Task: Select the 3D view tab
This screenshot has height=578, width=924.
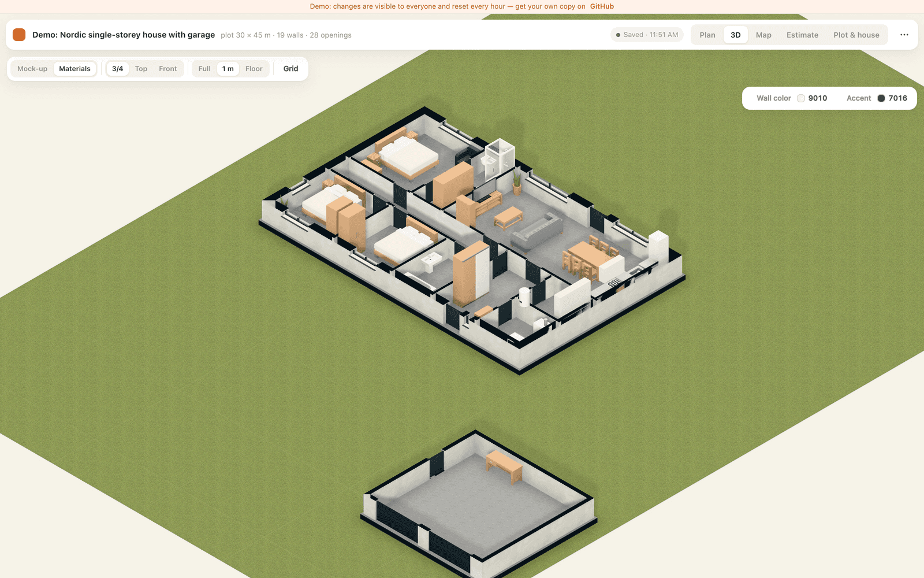Action: click(735, 35)
